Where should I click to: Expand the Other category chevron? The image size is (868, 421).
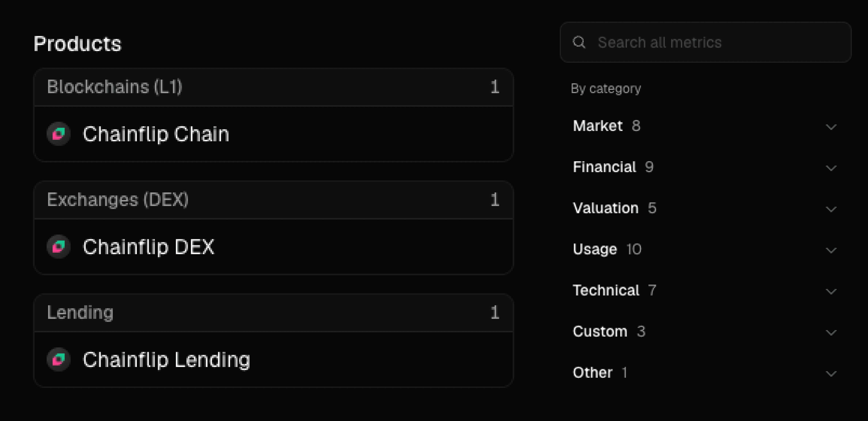(831, 373)
